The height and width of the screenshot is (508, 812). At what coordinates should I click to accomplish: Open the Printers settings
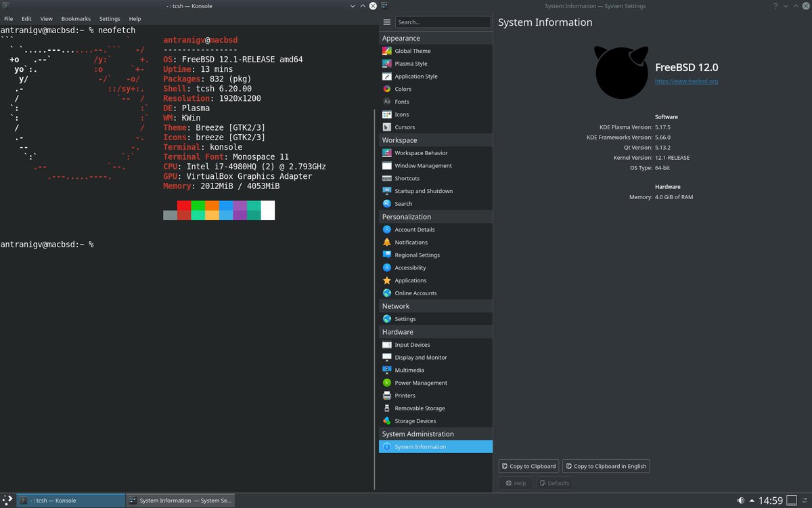click(x=436, y=396)
